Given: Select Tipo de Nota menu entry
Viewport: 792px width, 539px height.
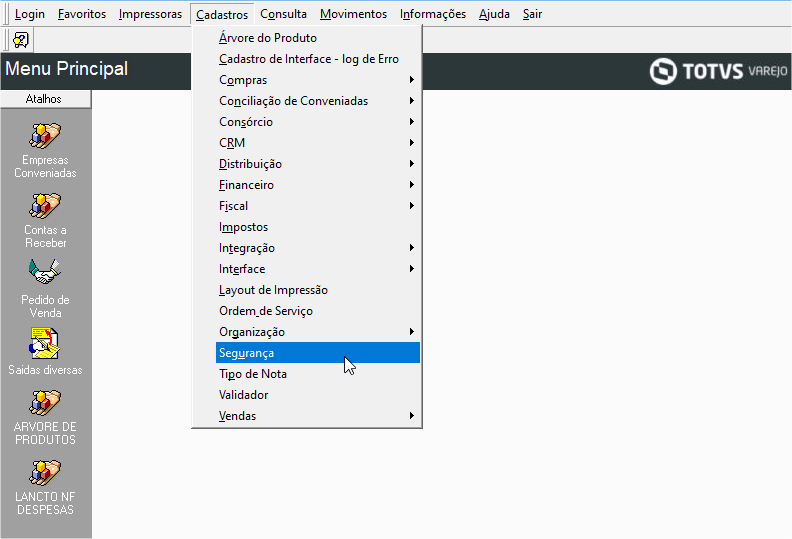Looking at the screenshot, I should pos(318,374).
